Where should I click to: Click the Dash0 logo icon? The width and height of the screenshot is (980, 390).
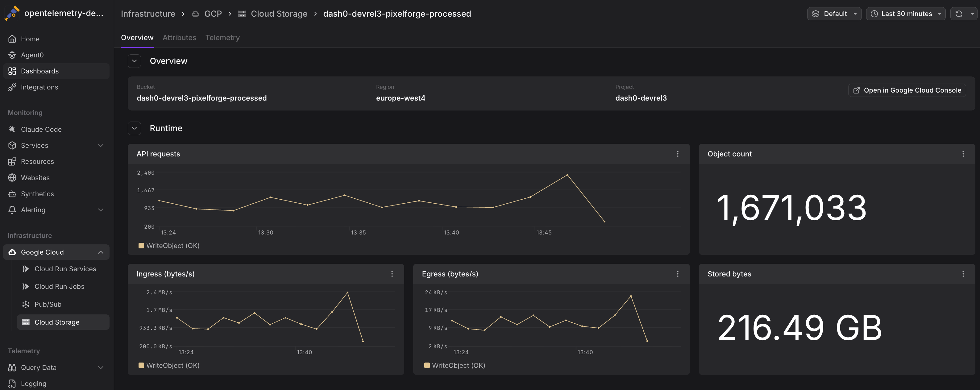coord(12,13)
